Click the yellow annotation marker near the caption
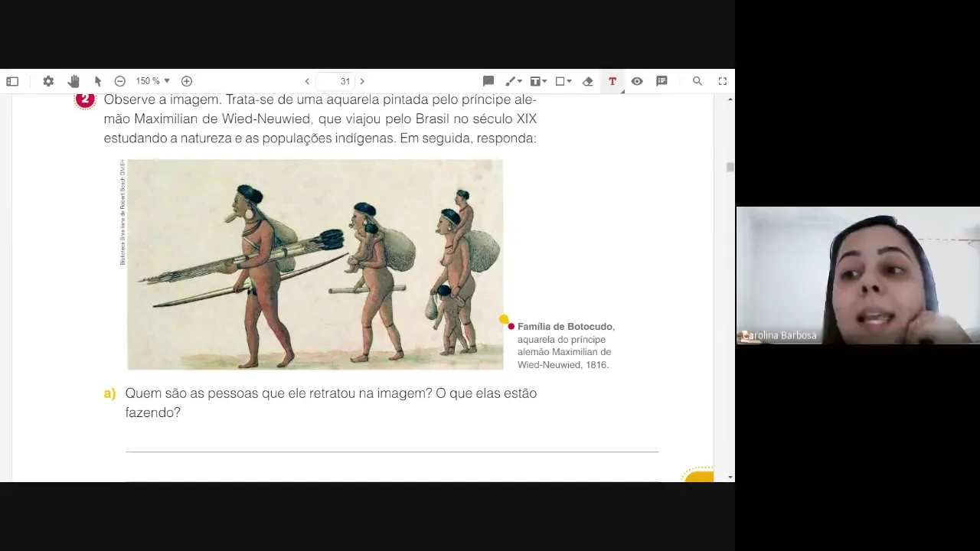The image size is (980, 551). click(x=503, y=319)
